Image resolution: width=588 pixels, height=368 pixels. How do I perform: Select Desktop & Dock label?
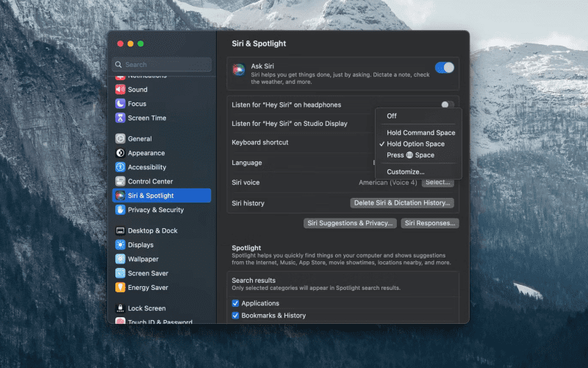point(153,230)
